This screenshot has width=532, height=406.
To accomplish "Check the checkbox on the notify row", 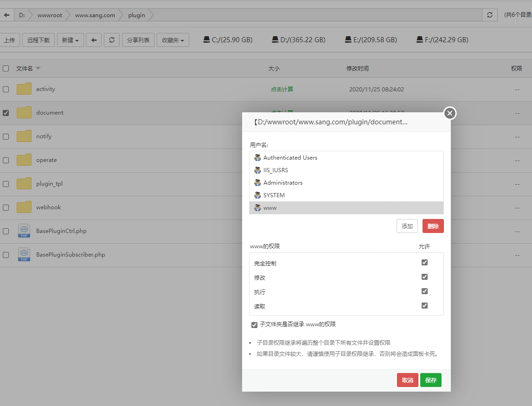I will (x=6, y=136).
